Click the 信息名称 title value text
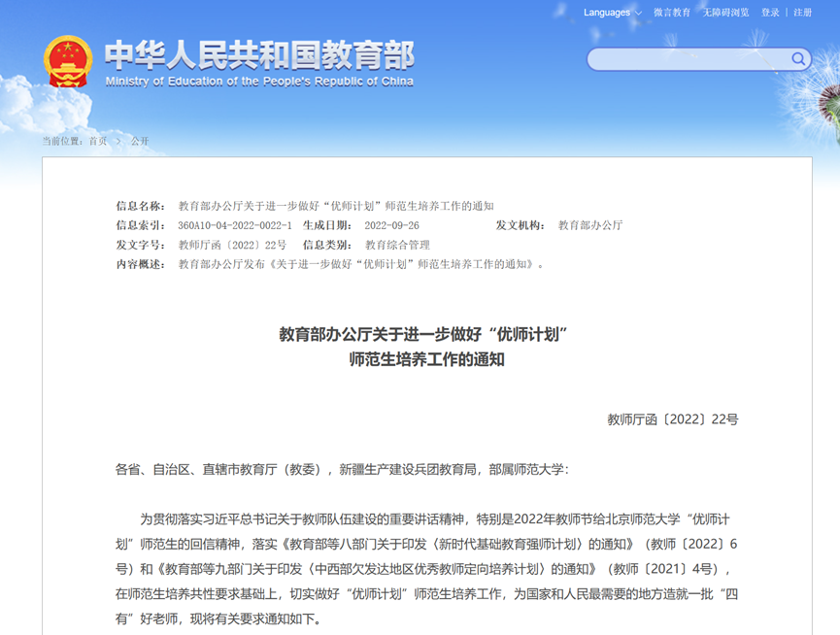 (x=336, y=206)
